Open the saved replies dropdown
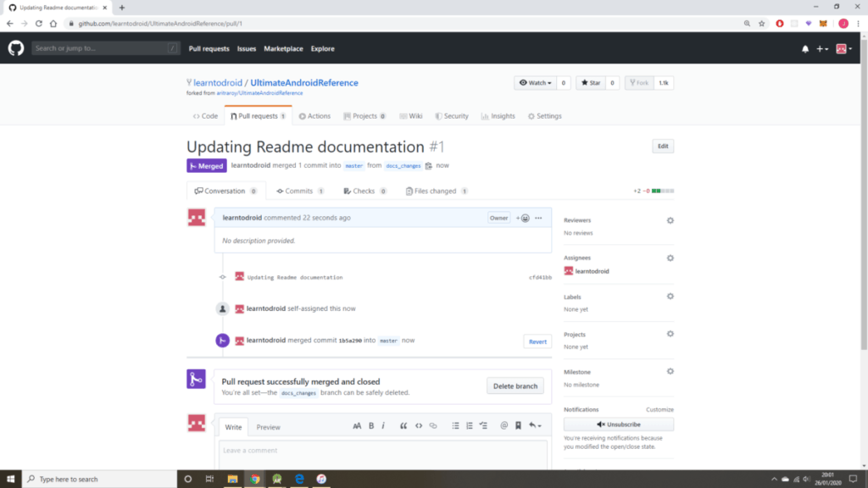The width and height of the screenshot is (868, 488). [535, 426]
